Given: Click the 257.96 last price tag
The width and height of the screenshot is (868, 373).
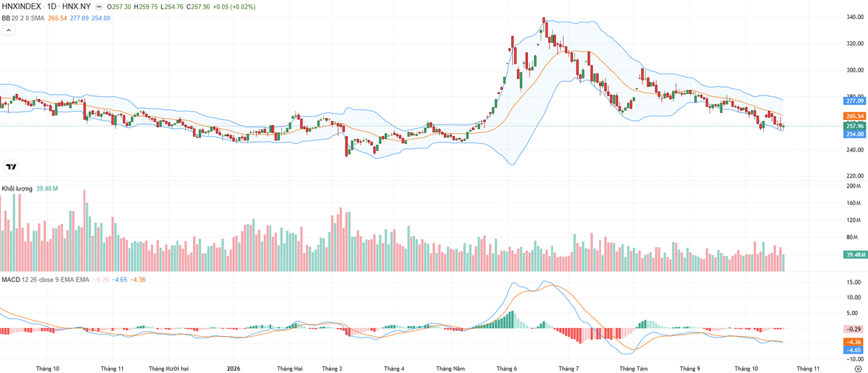Looking at the screenshot, I should coord(855,125).
